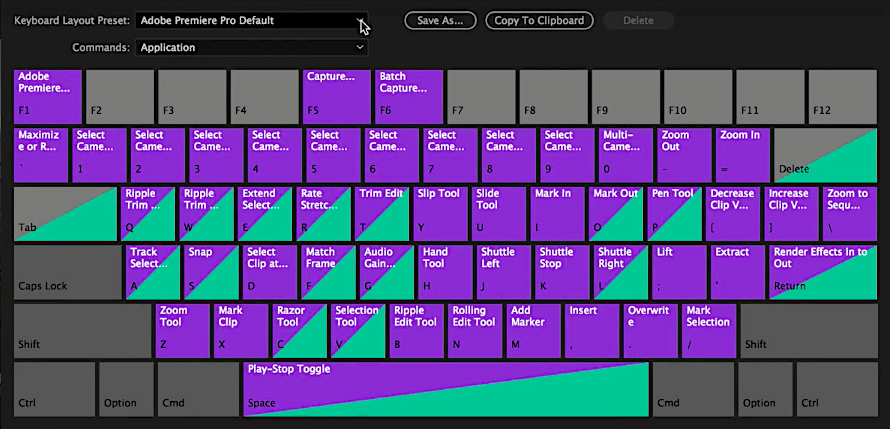Image resolution: width=890 pixels, height=429 pixels.
Task: Select the Y key Slip Tool
Action: 440,214
